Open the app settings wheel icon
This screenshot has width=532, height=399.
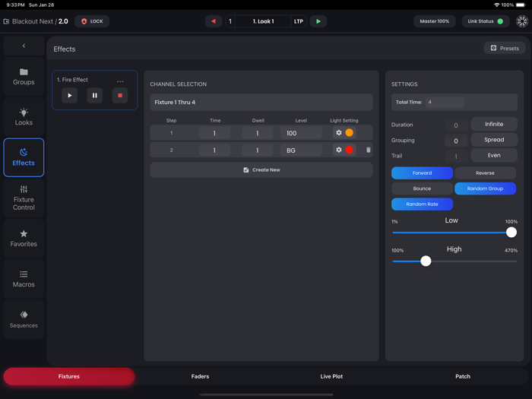pyautogui.click(x=522, y=21)
